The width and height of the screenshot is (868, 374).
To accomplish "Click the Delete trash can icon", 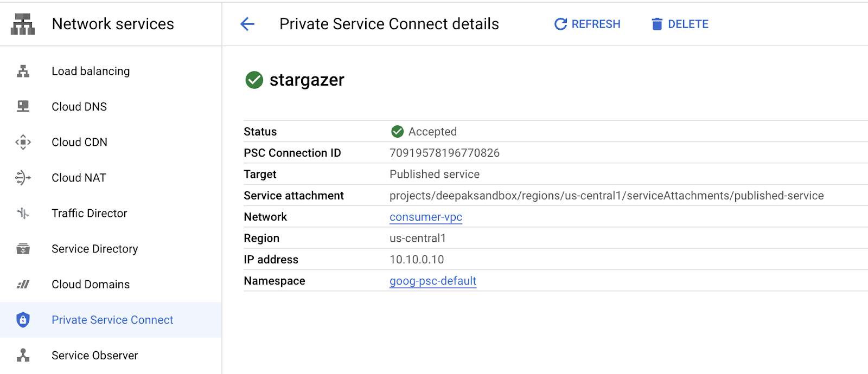I will (657, 24).
